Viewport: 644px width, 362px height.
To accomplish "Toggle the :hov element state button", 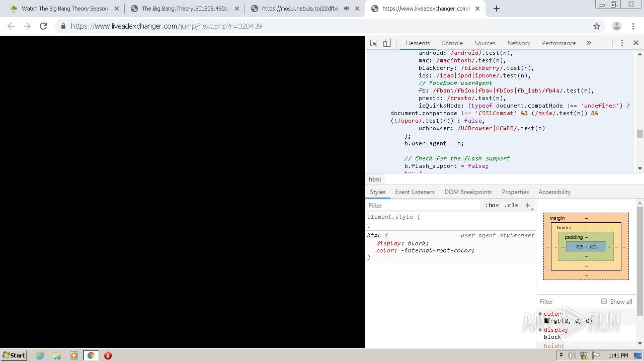I will [492, 205].
